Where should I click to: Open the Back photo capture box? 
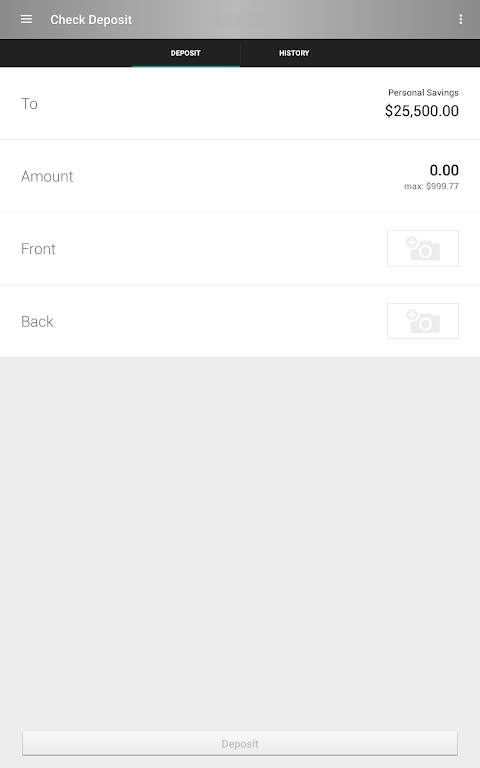(423, 321)
